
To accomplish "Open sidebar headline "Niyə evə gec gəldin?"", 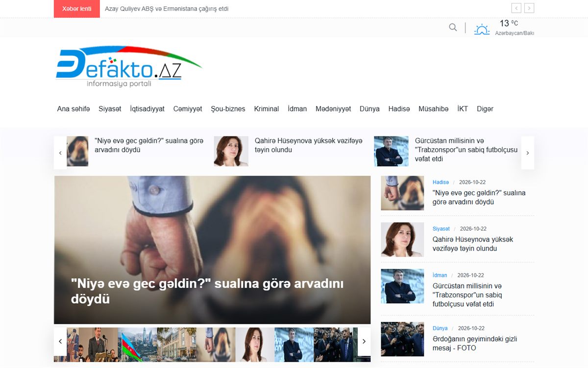I will [479, 197].
